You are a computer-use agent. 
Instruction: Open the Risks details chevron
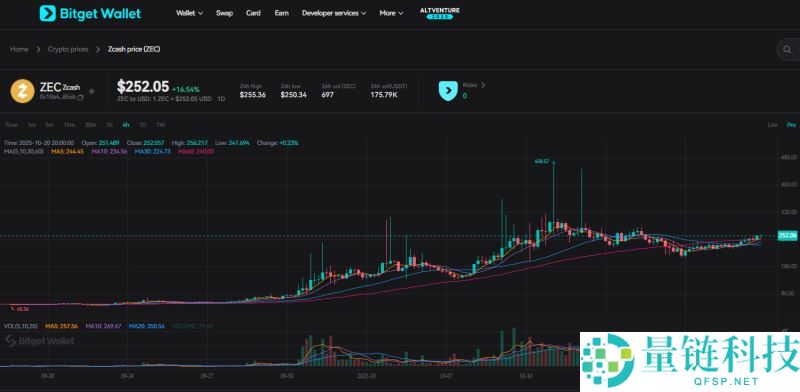click(483, 85)
